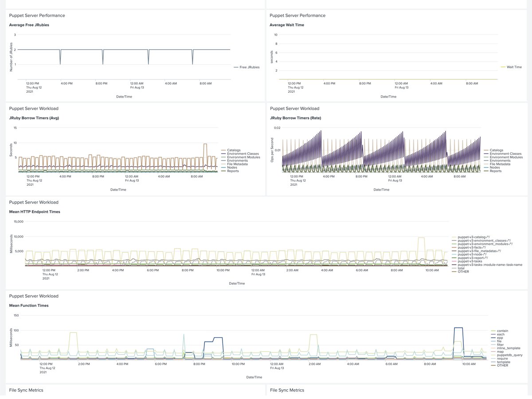Select the Wait Time legend entry

(x=511, y=67)
